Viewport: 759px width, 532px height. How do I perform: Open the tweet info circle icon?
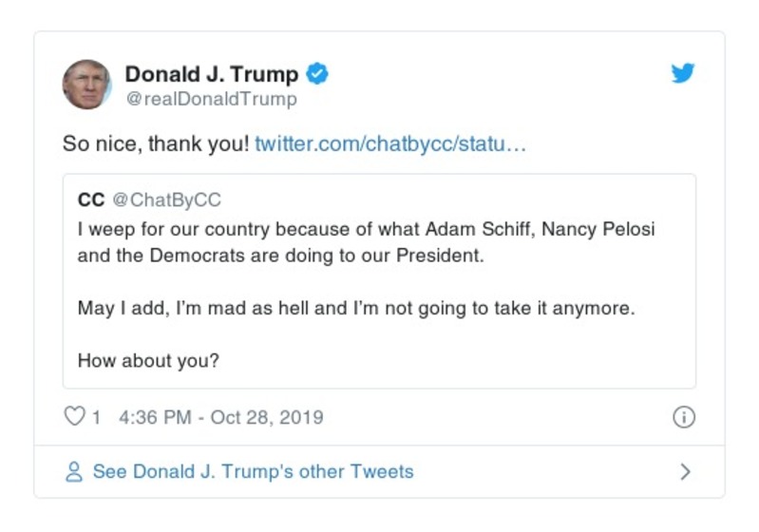[x=683, y=417]
